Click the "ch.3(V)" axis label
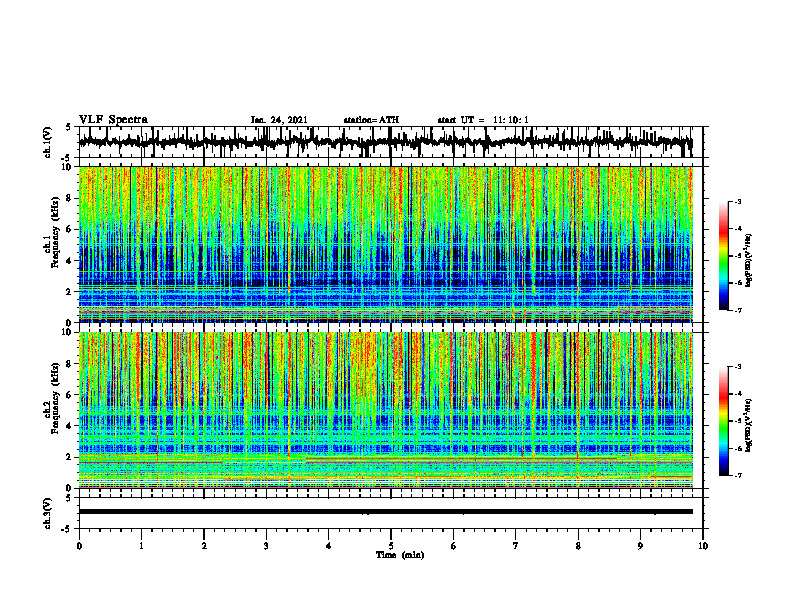This screenshot has width=792, height=612. (x=48, y=514)
